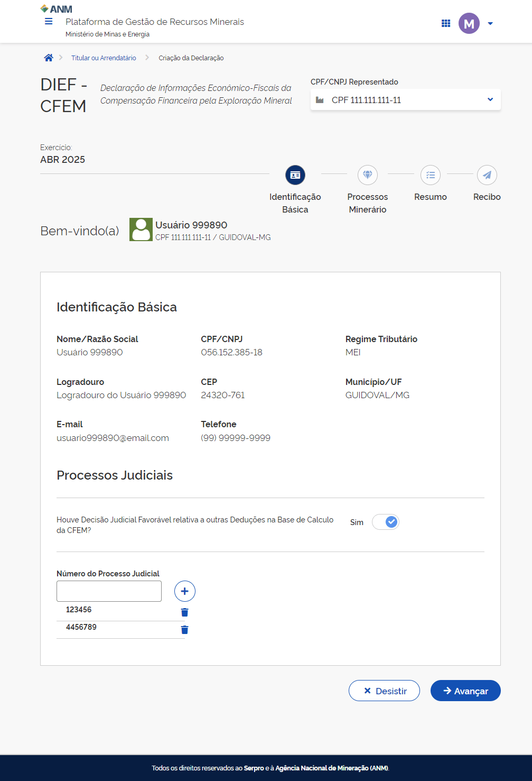Click the Recibo paper plane icon
532x781 pixels.
487,175
